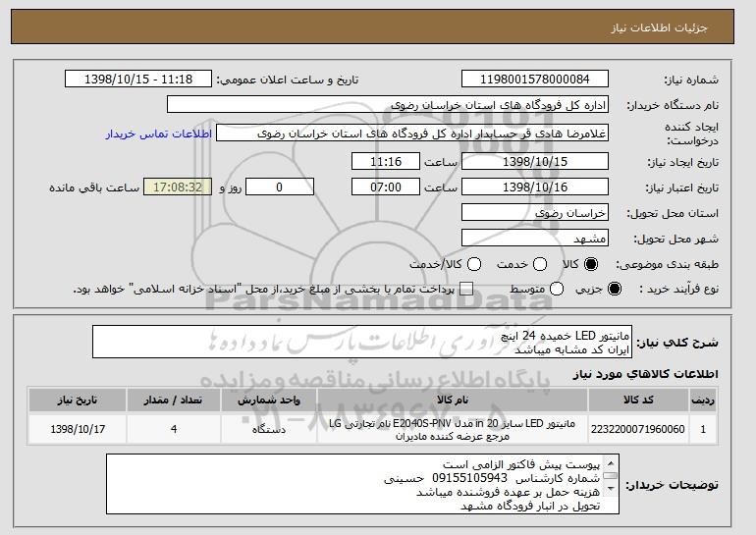
Task: Click the ساعت باقی مانده label
Action: point(94,187)
